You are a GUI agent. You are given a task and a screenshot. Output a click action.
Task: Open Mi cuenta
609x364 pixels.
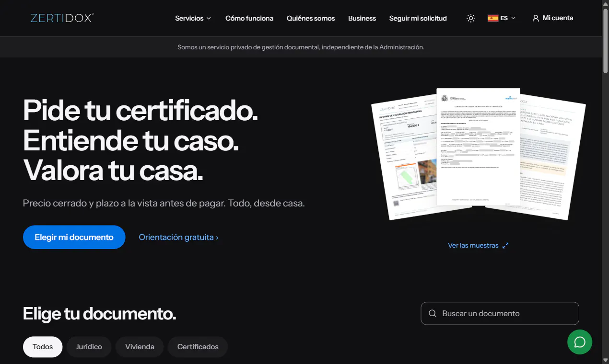552,18
